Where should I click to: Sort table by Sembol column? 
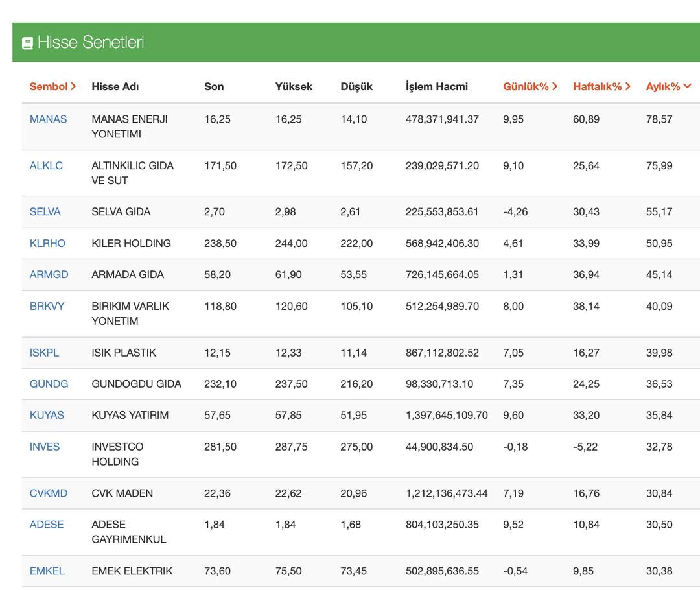coord(52,86)
